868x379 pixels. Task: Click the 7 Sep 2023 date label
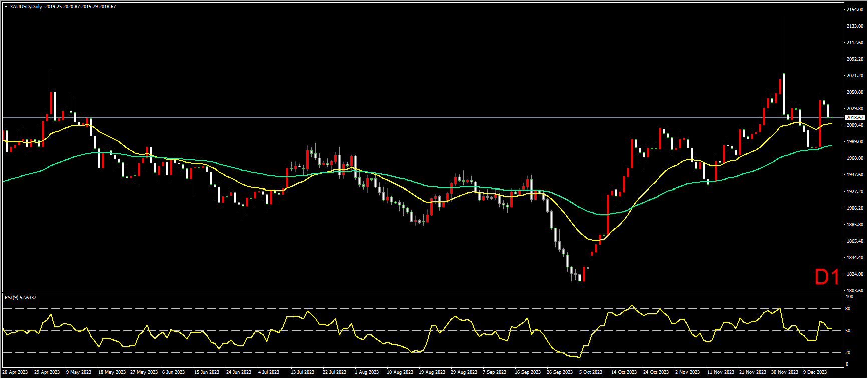494,373
